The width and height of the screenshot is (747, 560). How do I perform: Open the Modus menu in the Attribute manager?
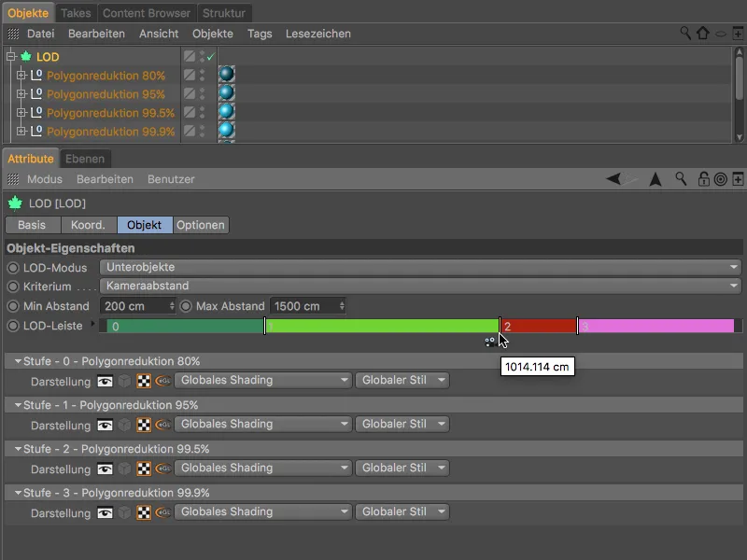coord(44,179)
